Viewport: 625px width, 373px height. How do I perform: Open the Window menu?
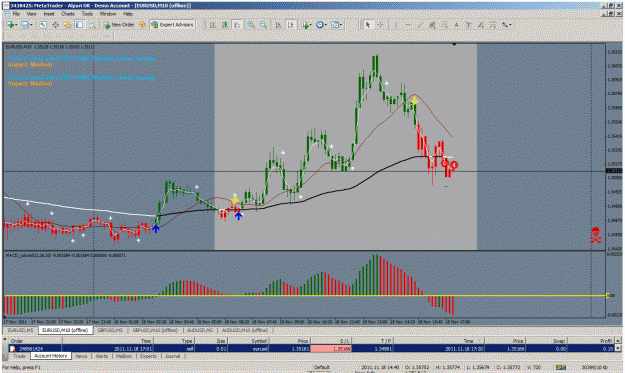pos(108,14)
